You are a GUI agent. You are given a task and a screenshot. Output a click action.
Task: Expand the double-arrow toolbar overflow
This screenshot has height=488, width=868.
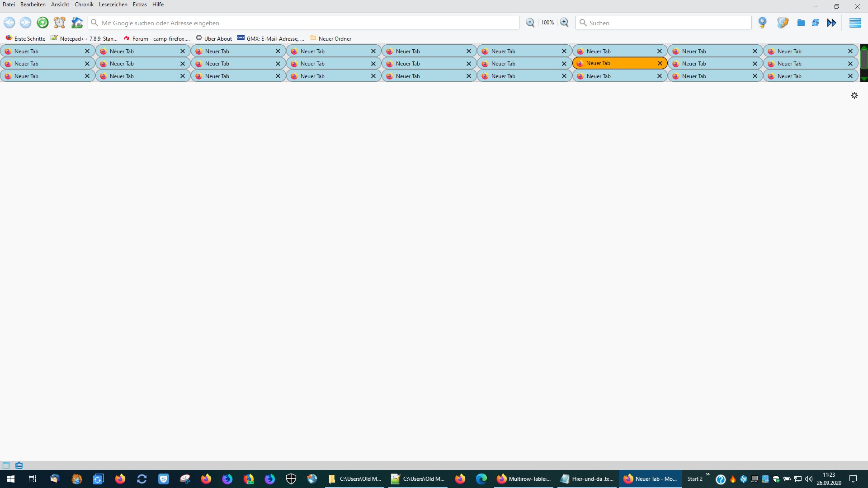tap(831, 23)
